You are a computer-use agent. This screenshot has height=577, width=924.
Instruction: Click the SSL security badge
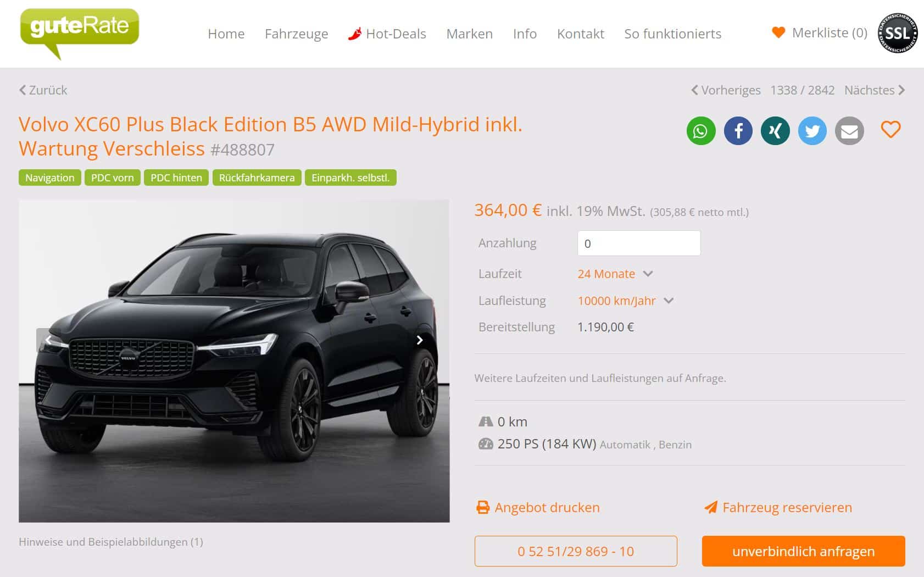[x=897, y=34]
